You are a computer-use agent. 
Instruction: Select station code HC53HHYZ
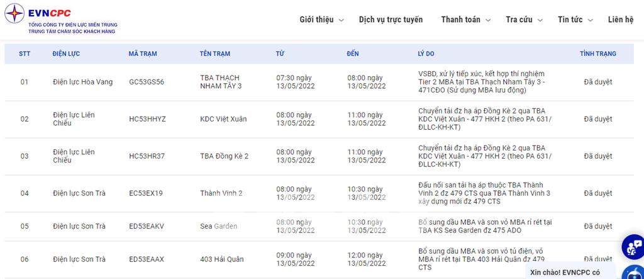[x=147, y=119]
